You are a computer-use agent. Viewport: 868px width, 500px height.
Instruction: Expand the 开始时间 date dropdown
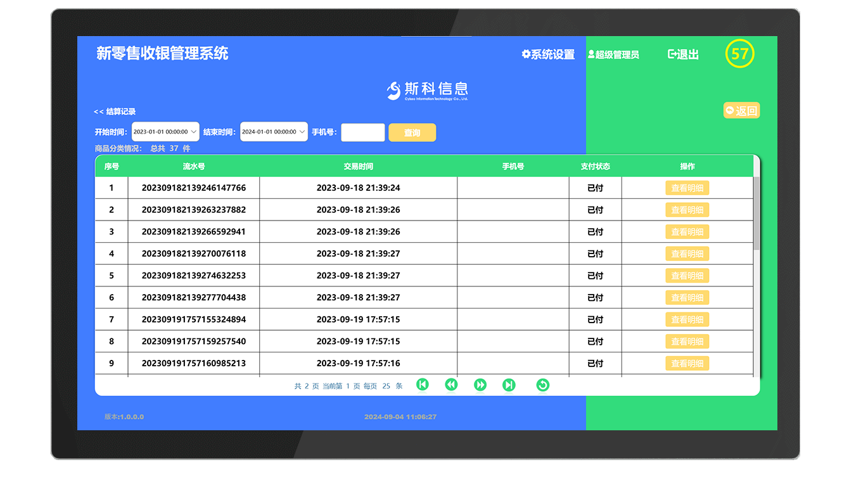194,132
